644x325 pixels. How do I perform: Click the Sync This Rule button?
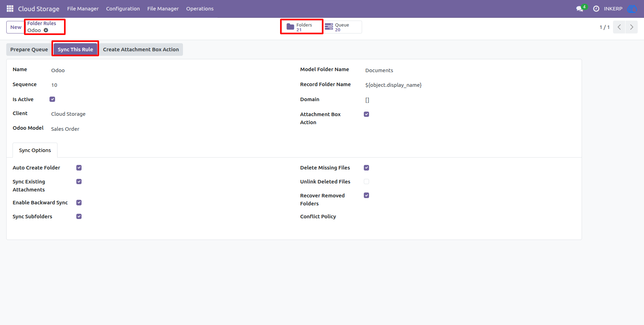tap(75, 50)
